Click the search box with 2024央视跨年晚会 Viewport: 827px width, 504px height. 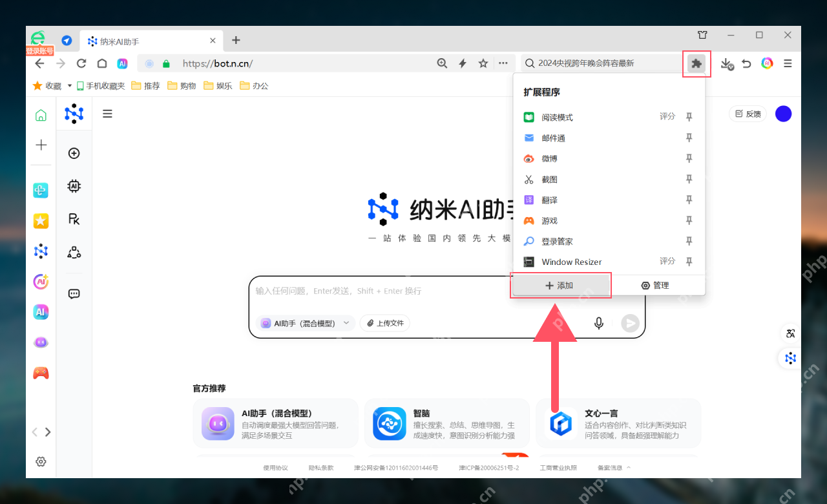(x=601, y=63)
